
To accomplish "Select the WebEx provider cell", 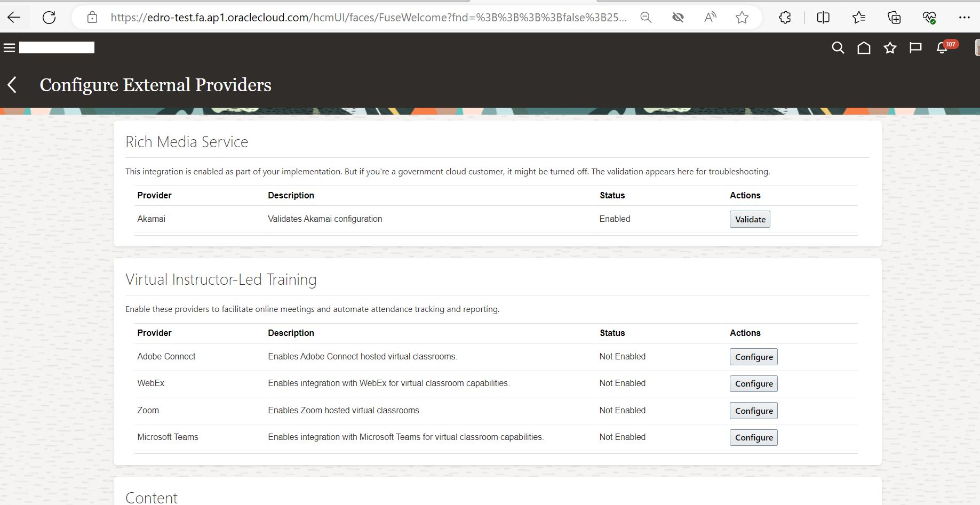I will click(151, 383).
